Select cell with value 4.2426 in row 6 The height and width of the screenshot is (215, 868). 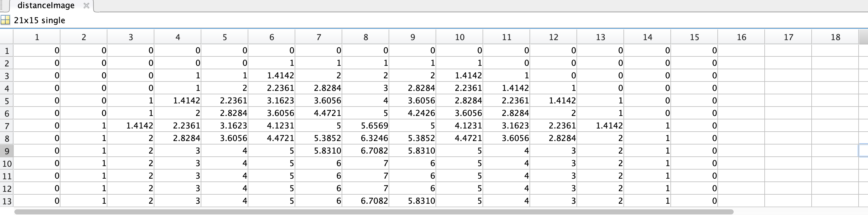(x=412, y=113)
